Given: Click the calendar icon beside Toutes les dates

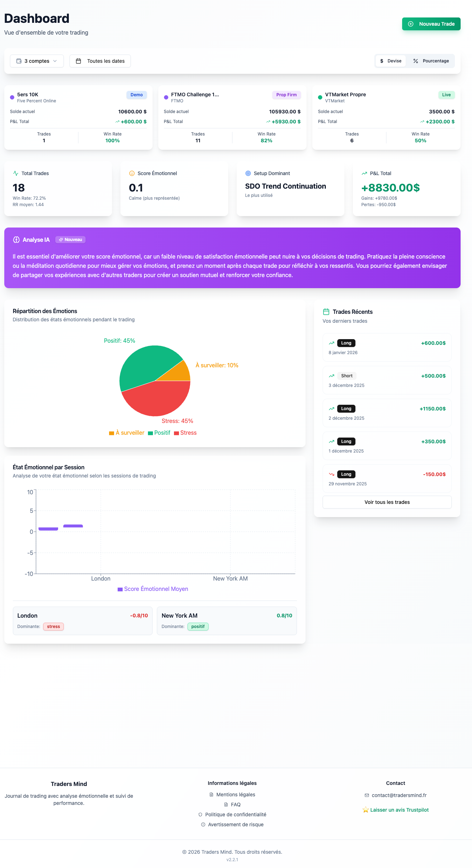Looking at the screenshot, I should 78,61.
